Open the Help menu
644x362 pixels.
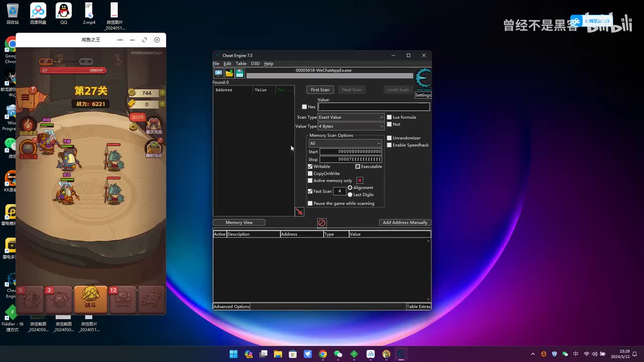(x=269, y=64)
